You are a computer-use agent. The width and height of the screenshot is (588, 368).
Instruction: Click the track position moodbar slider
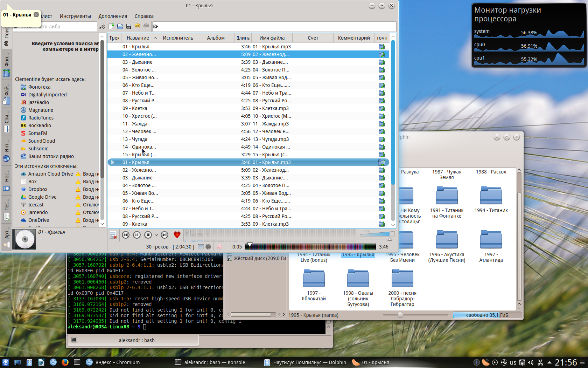pyautogui.click(x=310, y=247)
